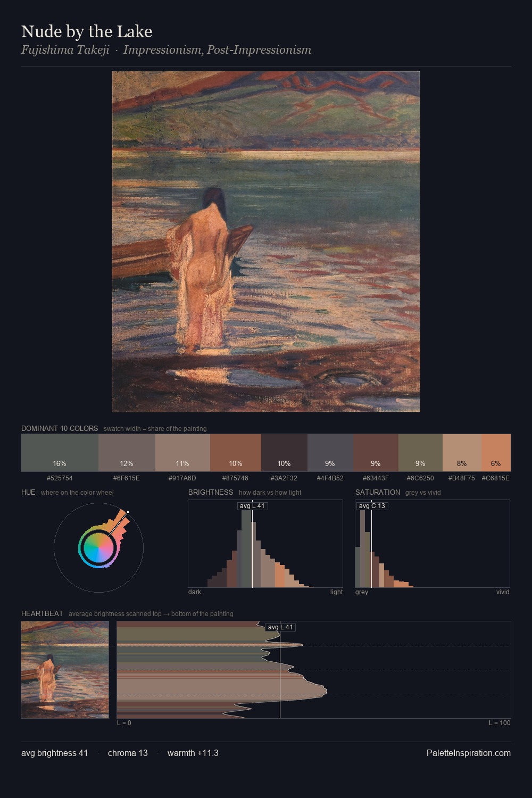Click the 'avg L 41' label in the brightness chart
This screenshot has width=532, height=798.
[253, 506]
